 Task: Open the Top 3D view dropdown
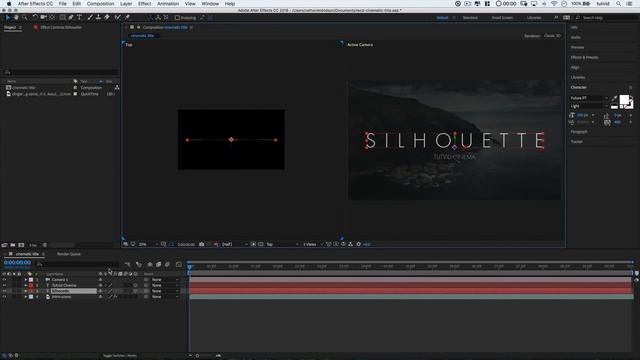(x=282, y=244)
